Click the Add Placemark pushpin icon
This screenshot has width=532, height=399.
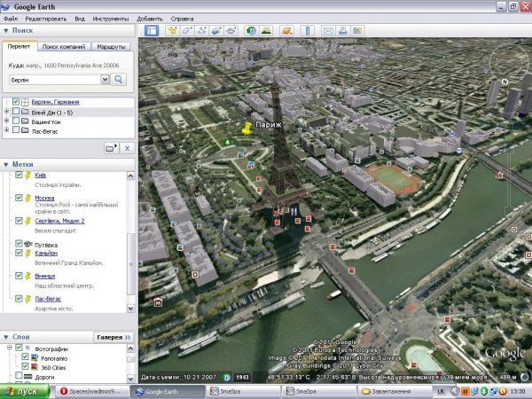[172, 31]
